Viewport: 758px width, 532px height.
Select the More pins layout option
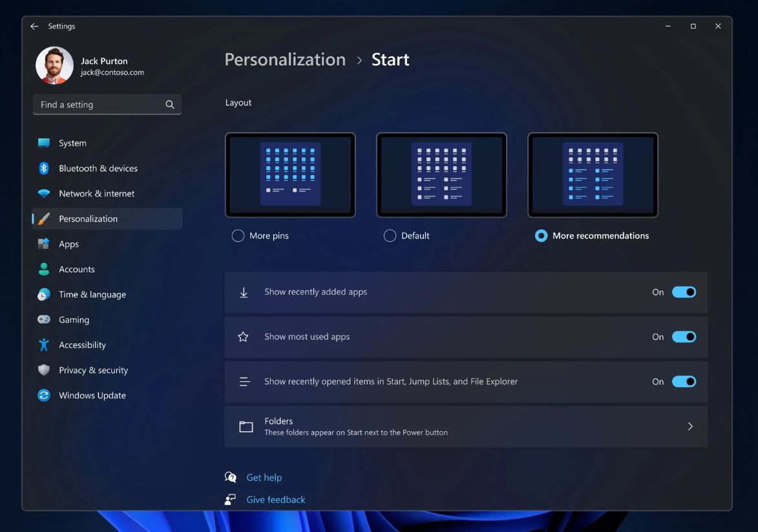238,236
